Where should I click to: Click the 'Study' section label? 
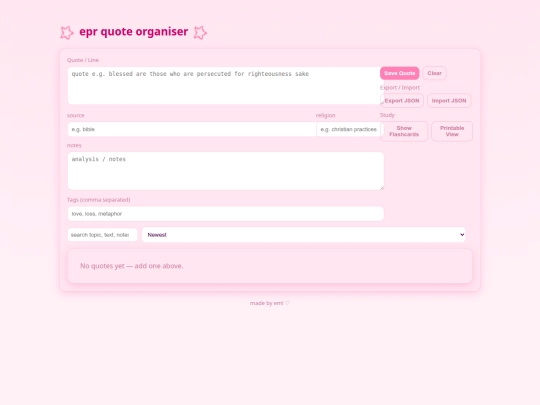click(x=387, y=115)
